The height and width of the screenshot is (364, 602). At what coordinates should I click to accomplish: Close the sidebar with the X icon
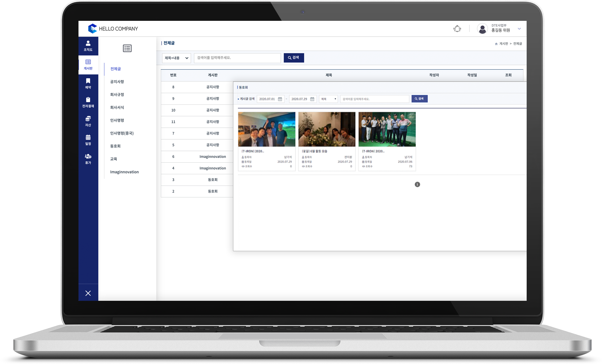[x=88, y=293]
